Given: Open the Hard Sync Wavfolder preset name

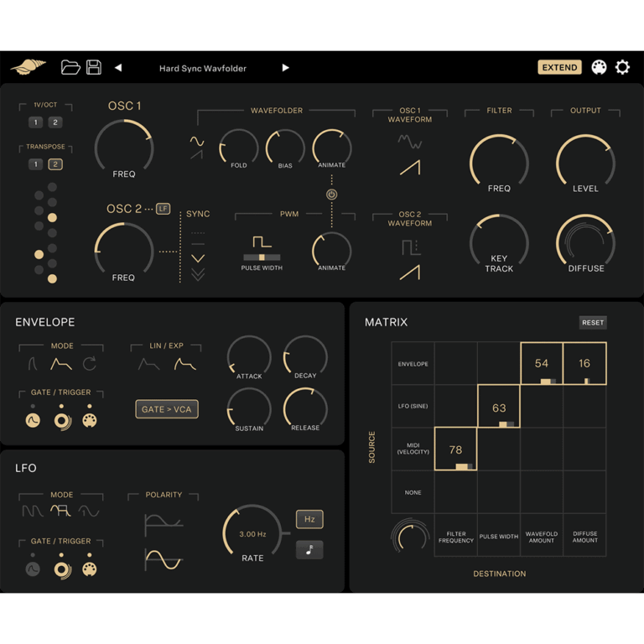Looking at the screenshot, I should pyautogui.click(x=203, y=68).
